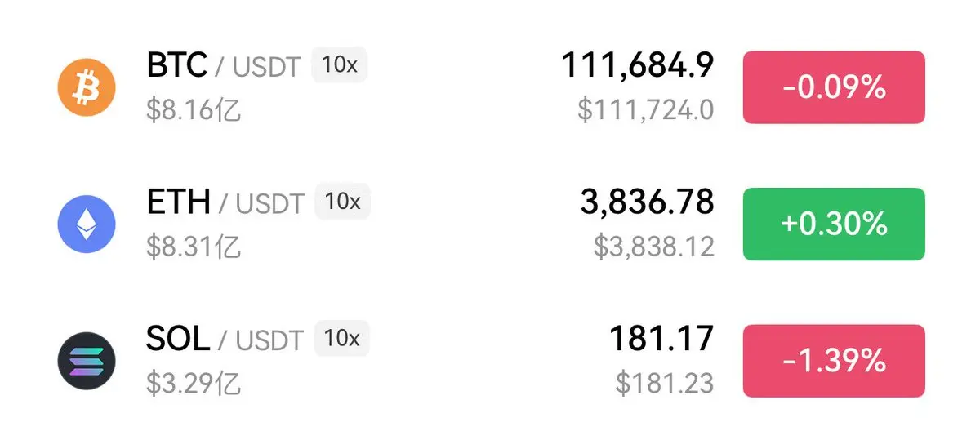This screenshot has height=440, width=980.
Task: Click the dark Solana coin icon
Action: pos(87,361)
